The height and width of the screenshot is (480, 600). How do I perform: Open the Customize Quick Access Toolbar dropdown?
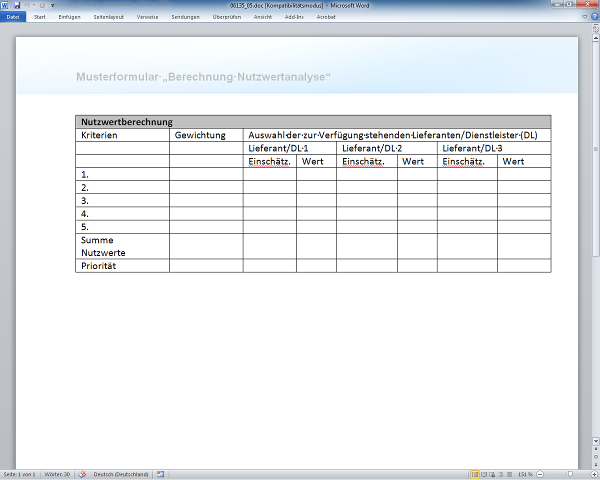(x=53, y=5)
